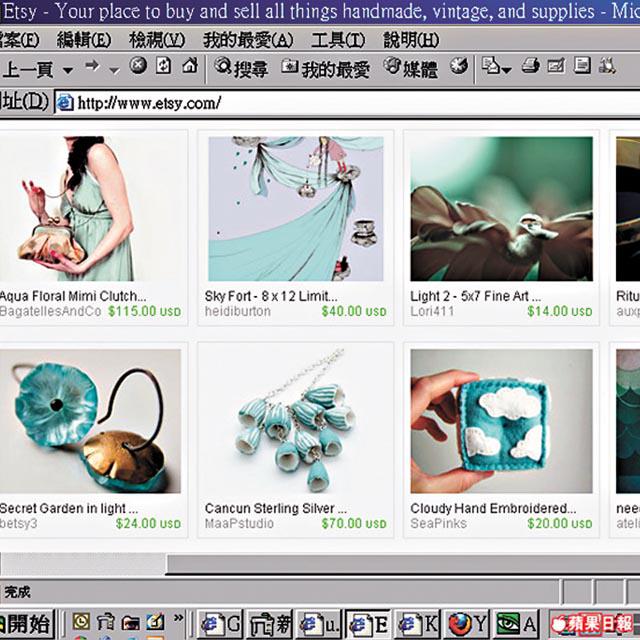Click the Discuss toolbar icon

click(582, 65)
